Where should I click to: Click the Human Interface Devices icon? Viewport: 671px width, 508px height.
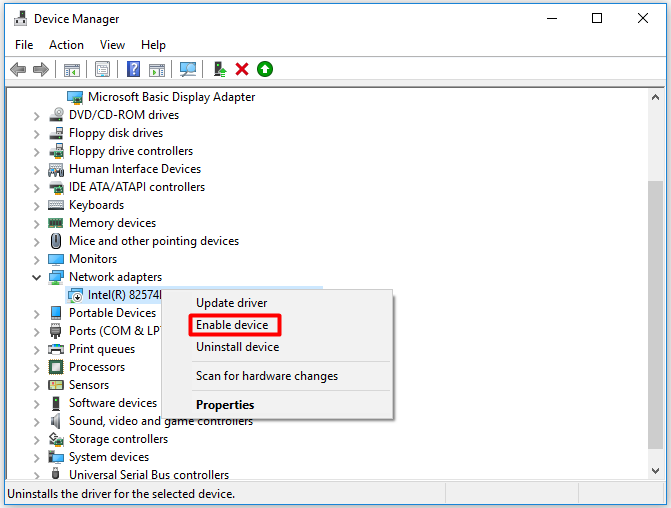point(56,169)
